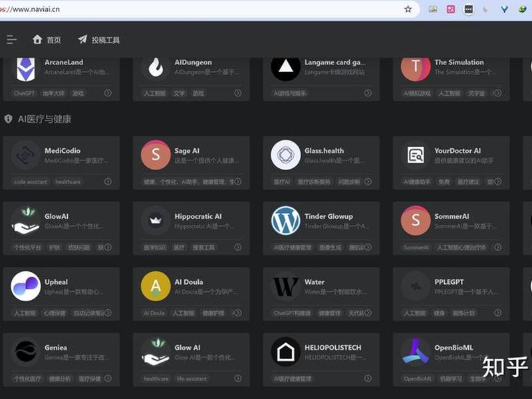This screenshot has height=399, width=532.
Task: Click the ChatGPT tag on ArcaneLand card
Action: [x=24, y=93]
